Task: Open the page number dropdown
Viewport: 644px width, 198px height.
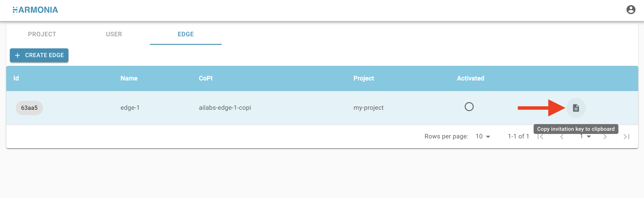Action: pyautogui.click(x=585, y=136)
